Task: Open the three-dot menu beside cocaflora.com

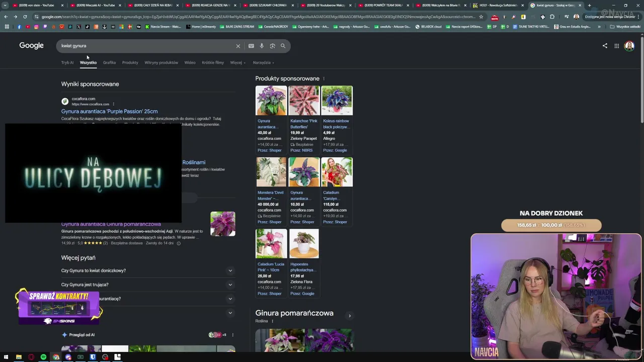Action: pyautogui.click(x=114, y=104)
